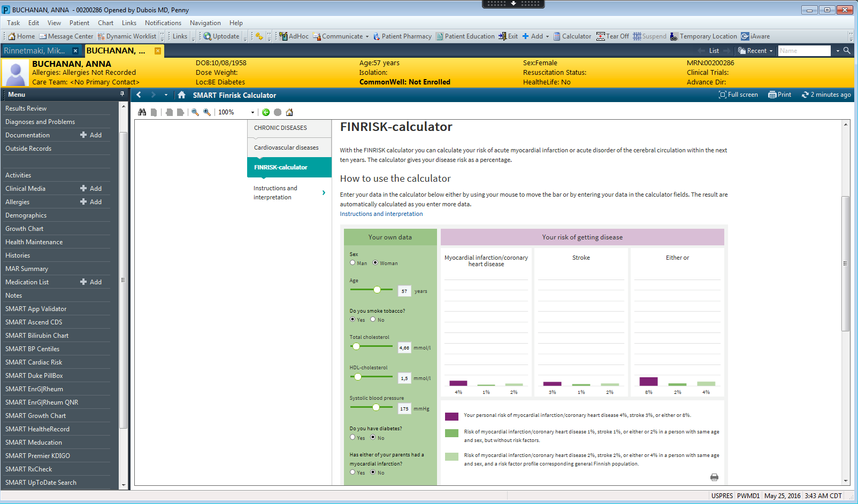Adjust the Total cholesterol slider handle

[356, 346]
